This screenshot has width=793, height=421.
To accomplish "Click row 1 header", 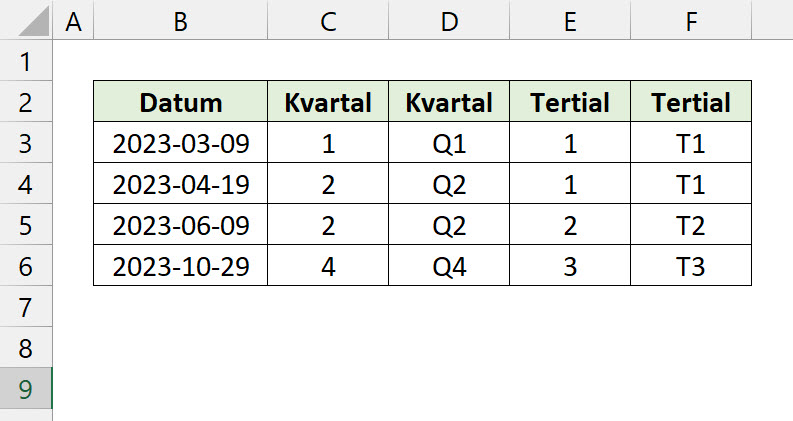I will (26, 62).
